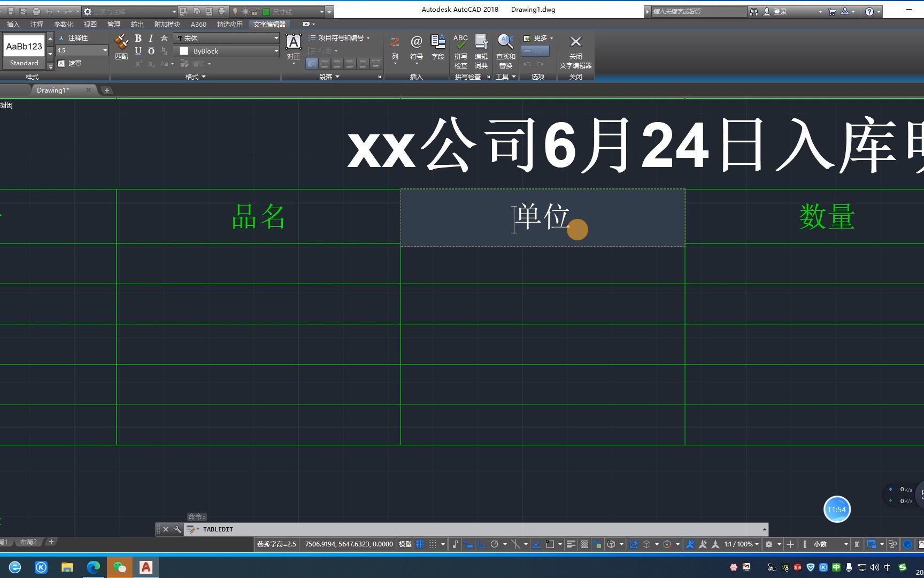Close the text editor (关闭文字编辑器)
Viewport: 924px width, 578px height.
(x=576, y=51)
